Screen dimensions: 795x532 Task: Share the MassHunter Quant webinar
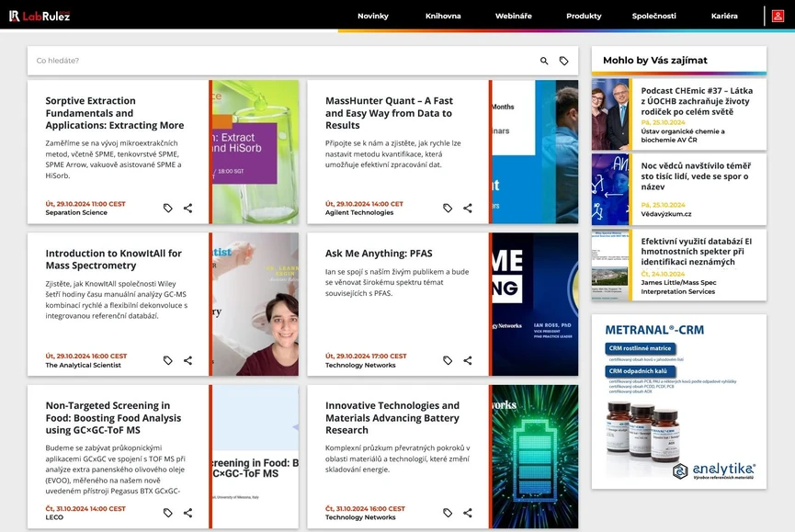click(x=468, y=209)
